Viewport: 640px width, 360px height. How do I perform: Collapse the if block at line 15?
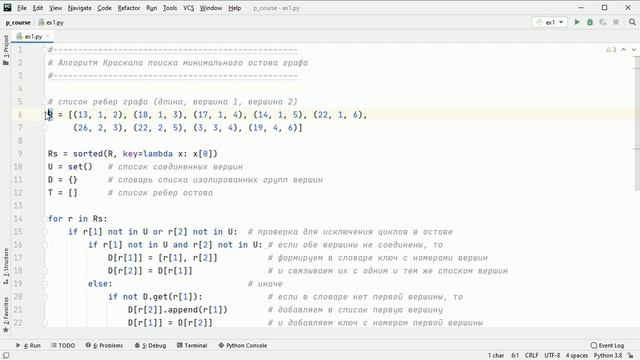[x=44, y=232]
